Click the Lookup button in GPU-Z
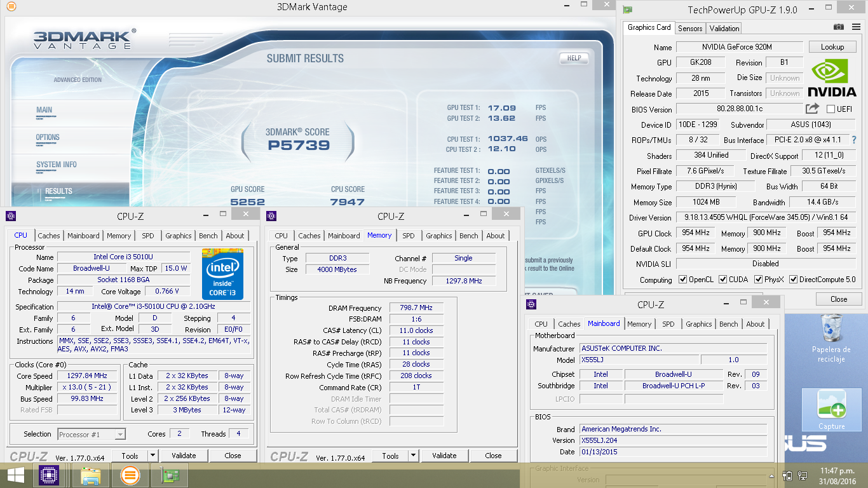This screenshot has width=868, height=488. pos(832,47)
